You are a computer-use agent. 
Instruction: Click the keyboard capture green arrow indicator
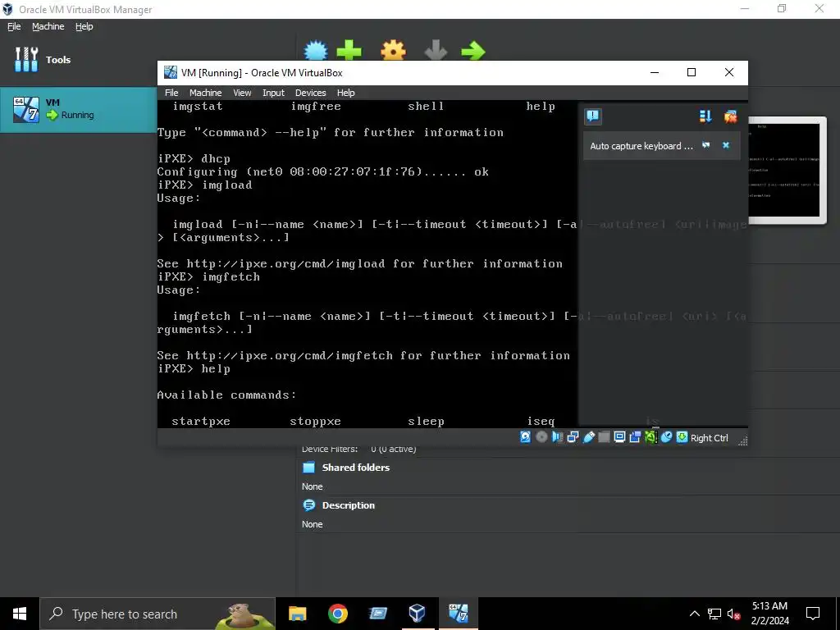[x=682, y=437]
